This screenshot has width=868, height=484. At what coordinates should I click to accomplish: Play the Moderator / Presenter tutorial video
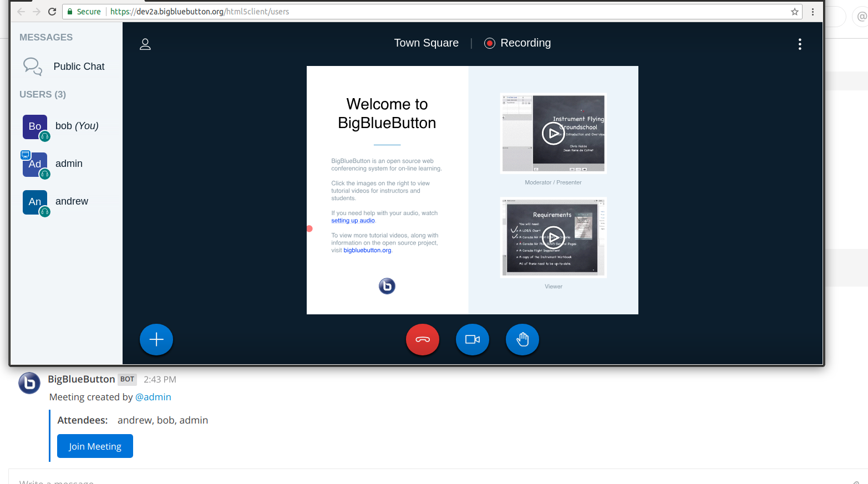(x=553, y=133)
